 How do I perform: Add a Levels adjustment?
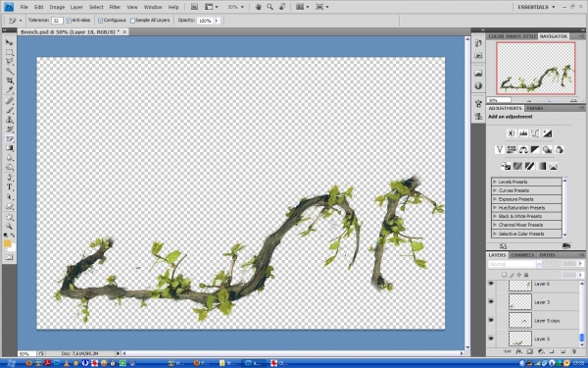[523, 133]
